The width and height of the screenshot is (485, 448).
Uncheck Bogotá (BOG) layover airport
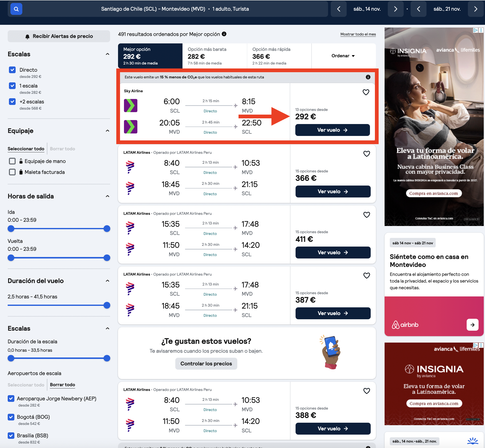tap(11, 417)
